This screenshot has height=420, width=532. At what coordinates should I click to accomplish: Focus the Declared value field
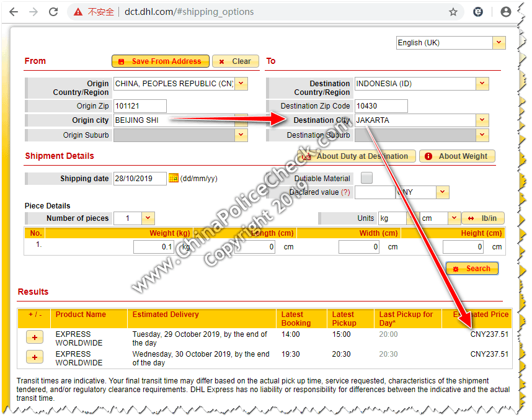[x=375, y=192]
